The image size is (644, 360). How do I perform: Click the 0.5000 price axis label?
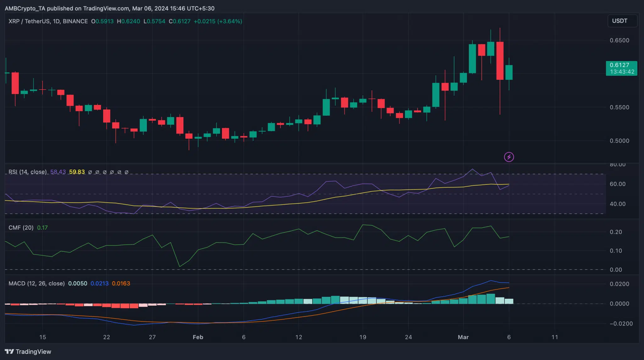click(x=619, y=141)
